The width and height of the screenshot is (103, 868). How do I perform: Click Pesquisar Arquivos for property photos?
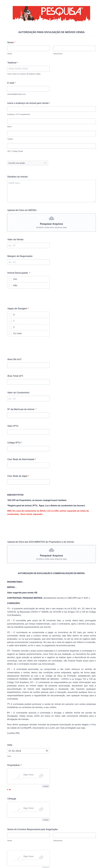click(51, 224)
